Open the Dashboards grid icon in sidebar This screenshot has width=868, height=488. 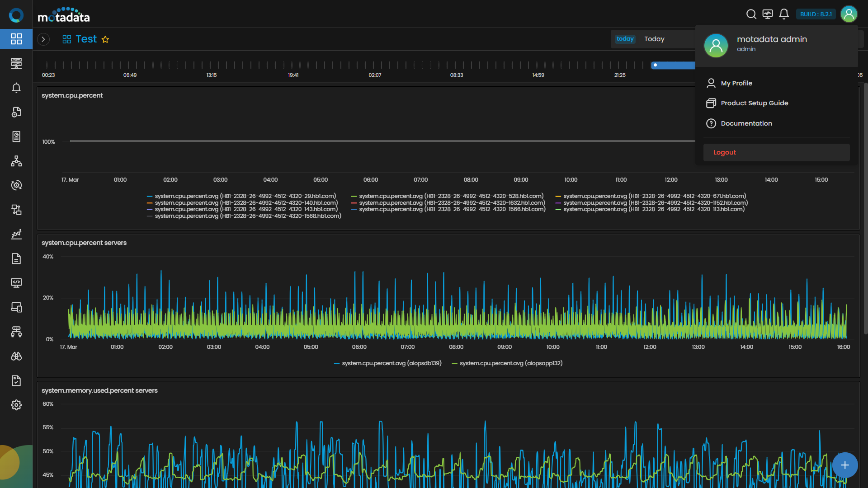[x=16, y=39]
